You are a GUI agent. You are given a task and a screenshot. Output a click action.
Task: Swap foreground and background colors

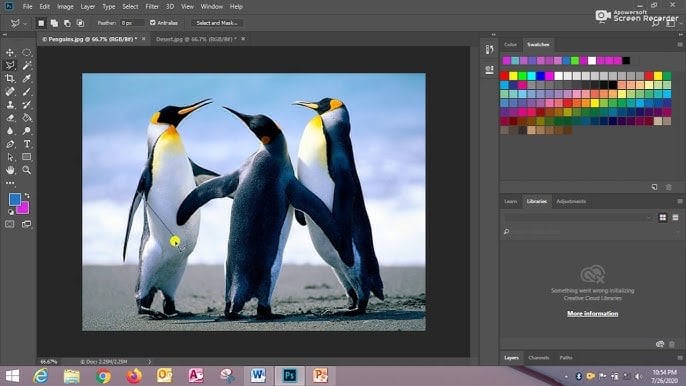coord(27,195)
